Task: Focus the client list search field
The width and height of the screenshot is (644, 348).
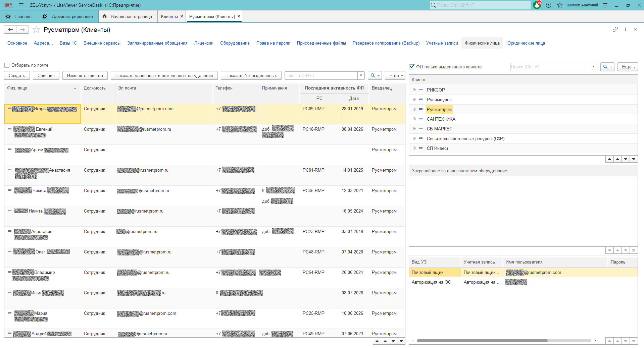Action: [550, 67]
